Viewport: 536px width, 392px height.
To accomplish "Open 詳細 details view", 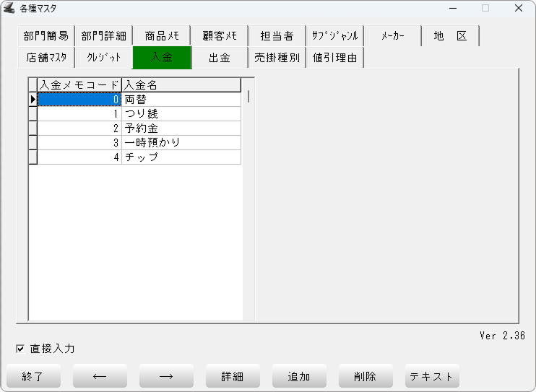I will pyautogui.click(x=233, y=376).
